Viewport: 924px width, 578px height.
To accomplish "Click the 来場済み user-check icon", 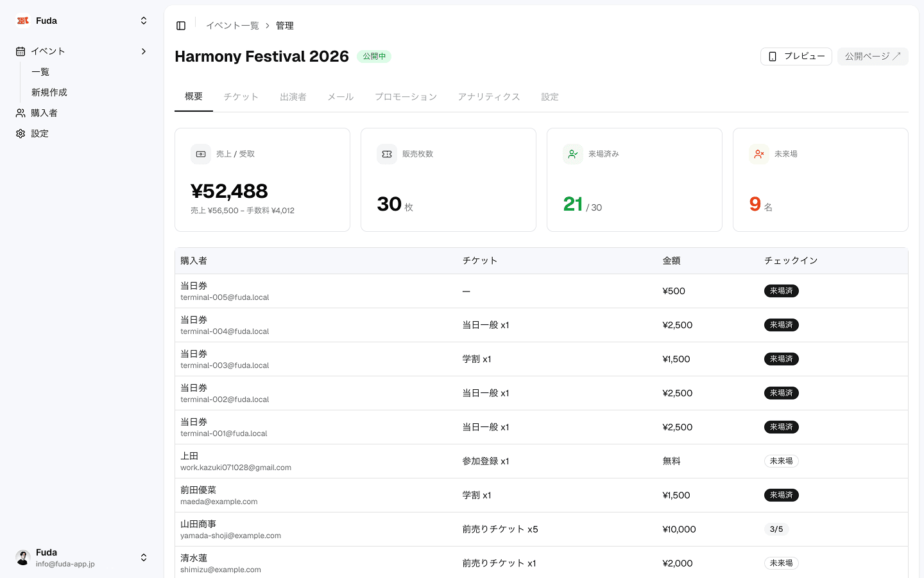I will (x=573, y=154).
